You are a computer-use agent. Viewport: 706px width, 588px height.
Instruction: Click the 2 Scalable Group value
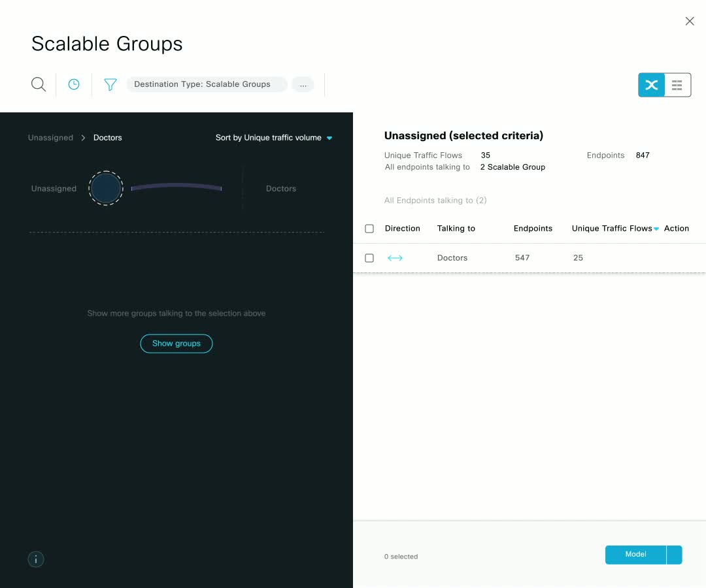tap(513, 167)
